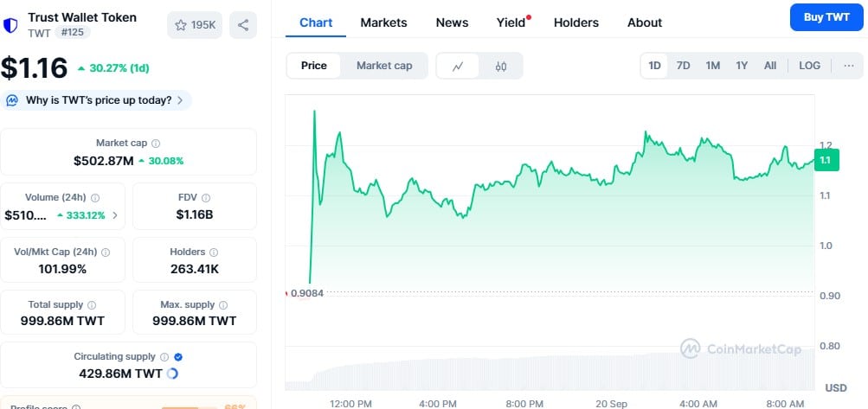Viewport: 868px width, 409px height.
Task: Click the Holders info icon
Action: 214,252
